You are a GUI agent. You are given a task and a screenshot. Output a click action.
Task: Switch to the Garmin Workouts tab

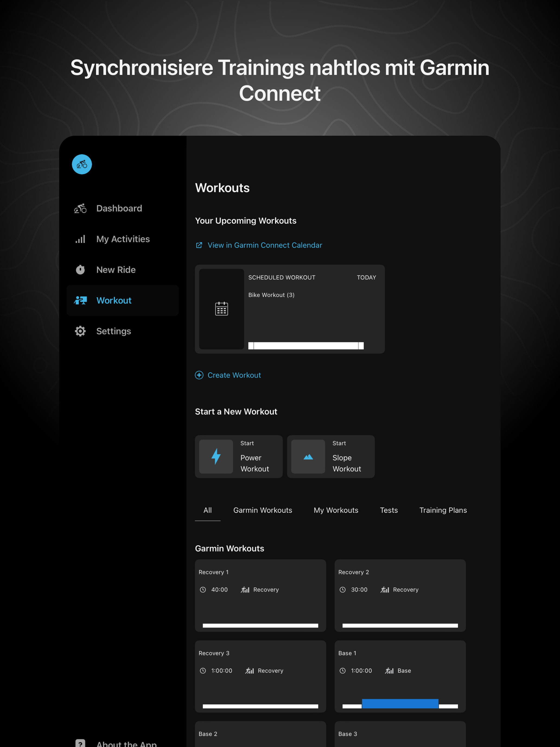pyautogui.click(x=262, y=510)
